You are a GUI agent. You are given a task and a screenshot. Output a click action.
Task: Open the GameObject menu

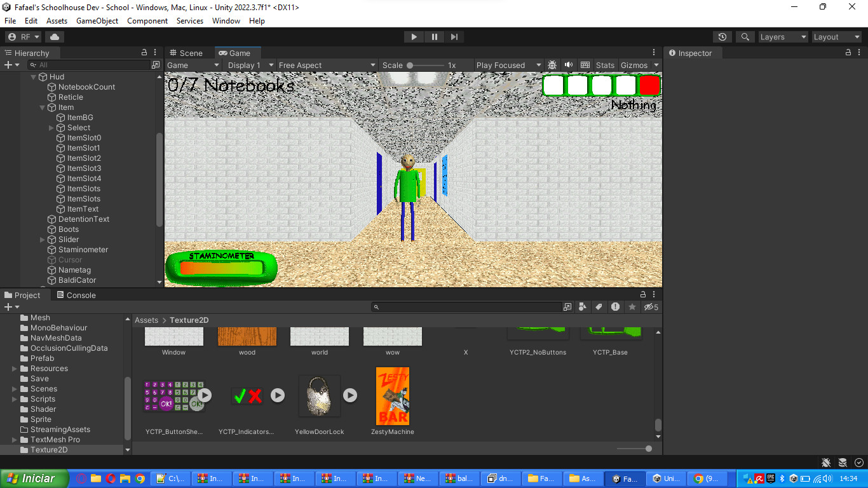pyautogui.click(x=97, y=21)
